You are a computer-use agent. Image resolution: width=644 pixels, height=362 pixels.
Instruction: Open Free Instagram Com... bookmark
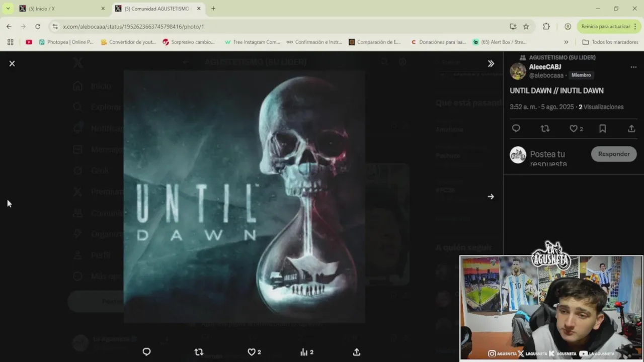click(x=252, y=42)
